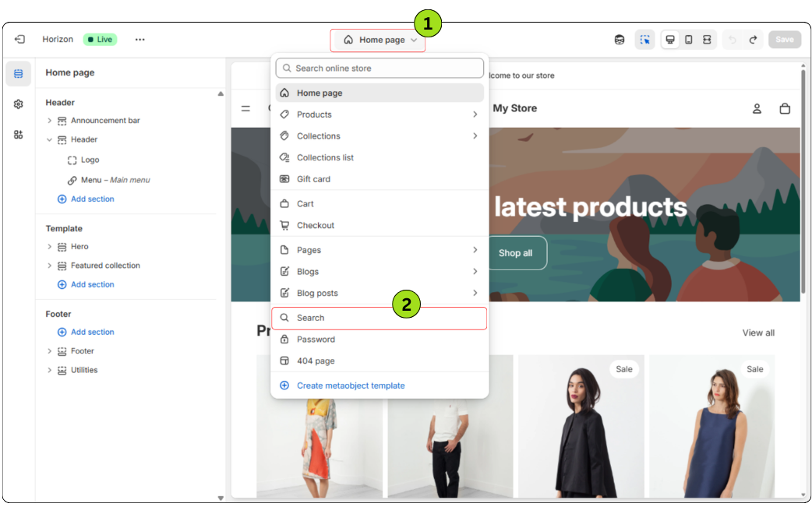Expand the Collections submenu chevron
Viewport: 812px width, 507px height.
point(475,136)
